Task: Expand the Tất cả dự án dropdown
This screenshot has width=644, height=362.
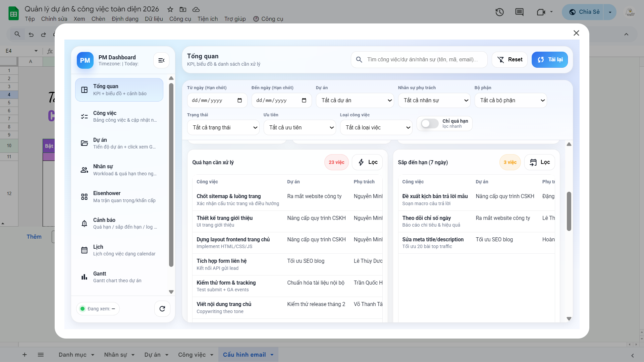Action: (x=355, y=101)
